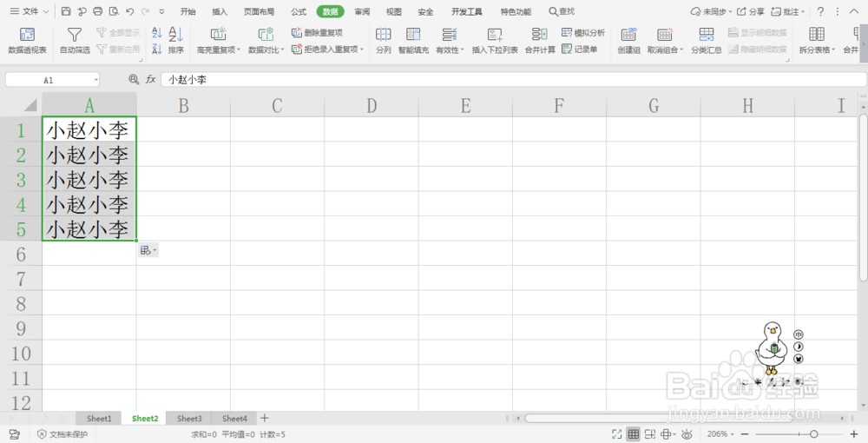Click the 智能填充 smart fill tool
This screenshot has height=443, width=868.
click(413, 41)
